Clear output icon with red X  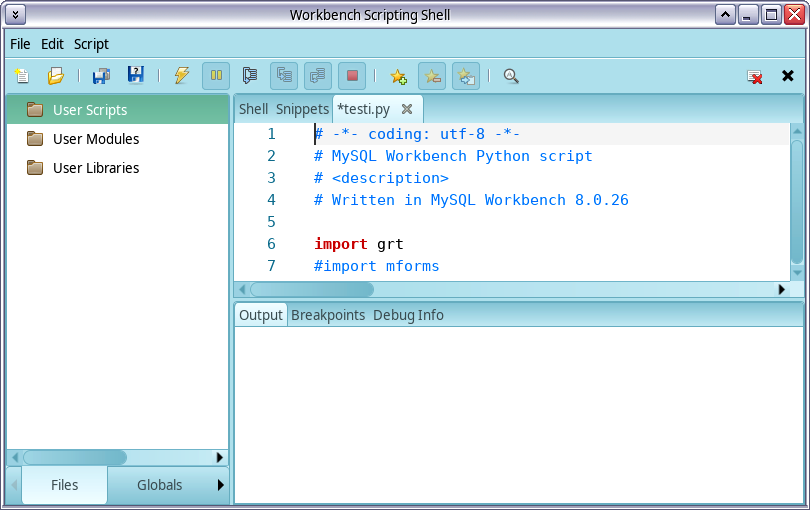[x=755, y=77]
